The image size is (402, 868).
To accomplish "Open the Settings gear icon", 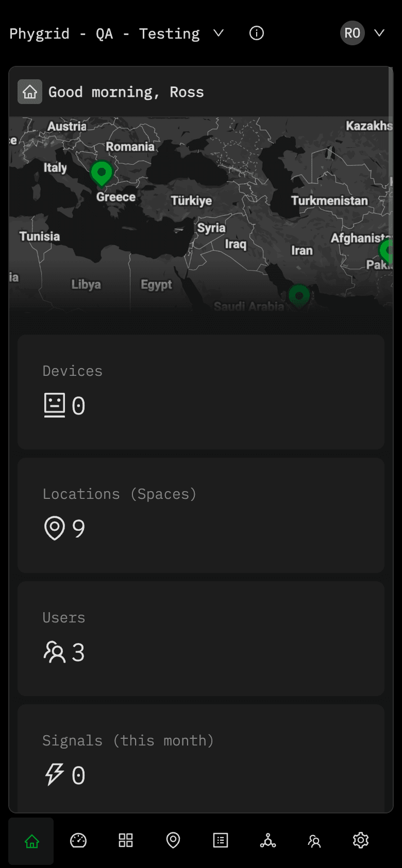I will tap(360, 841).
